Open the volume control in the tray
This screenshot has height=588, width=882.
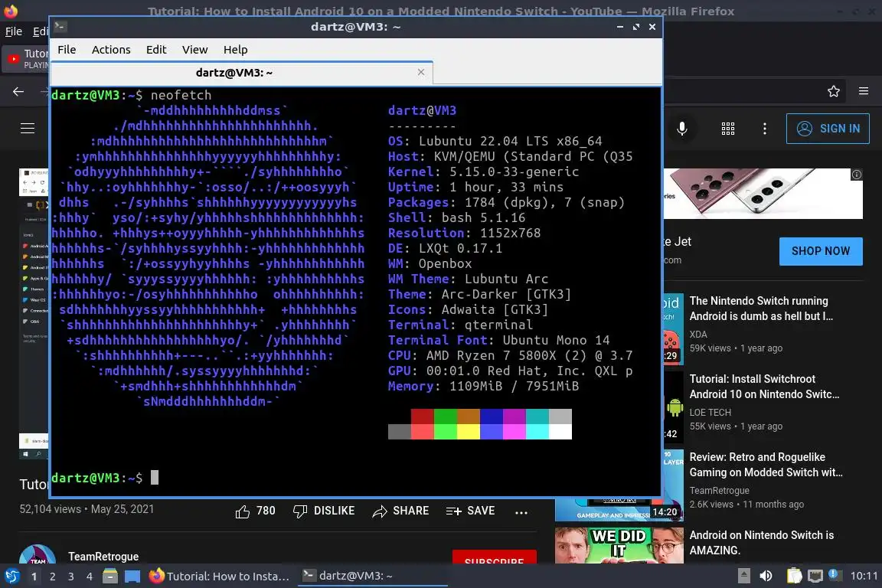(766, 576)
